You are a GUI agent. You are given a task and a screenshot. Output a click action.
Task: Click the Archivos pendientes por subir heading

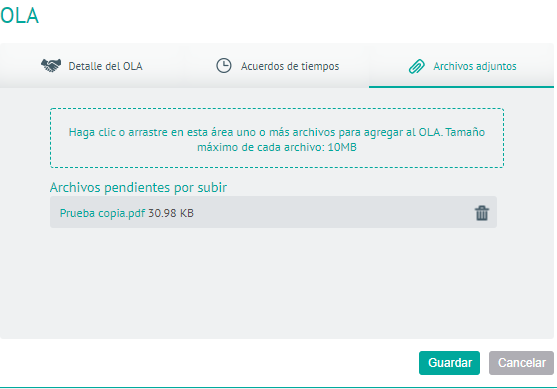point(138,187)
